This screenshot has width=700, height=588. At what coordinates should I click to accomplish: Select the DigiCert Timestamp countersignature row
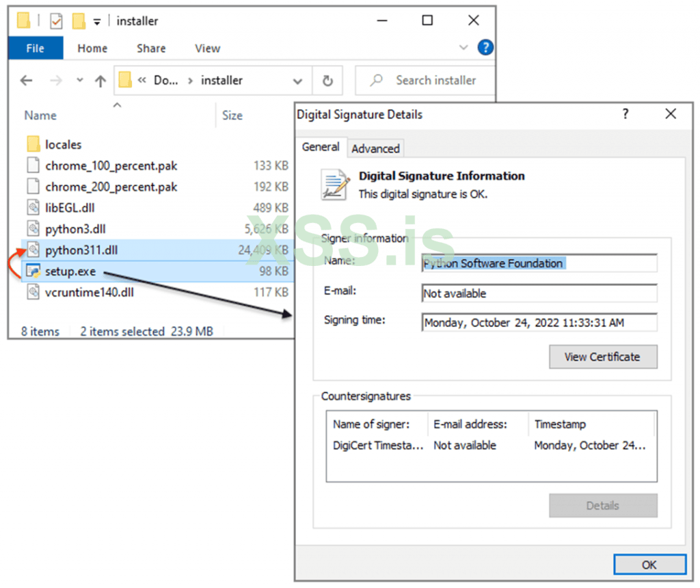click(491, 445)
